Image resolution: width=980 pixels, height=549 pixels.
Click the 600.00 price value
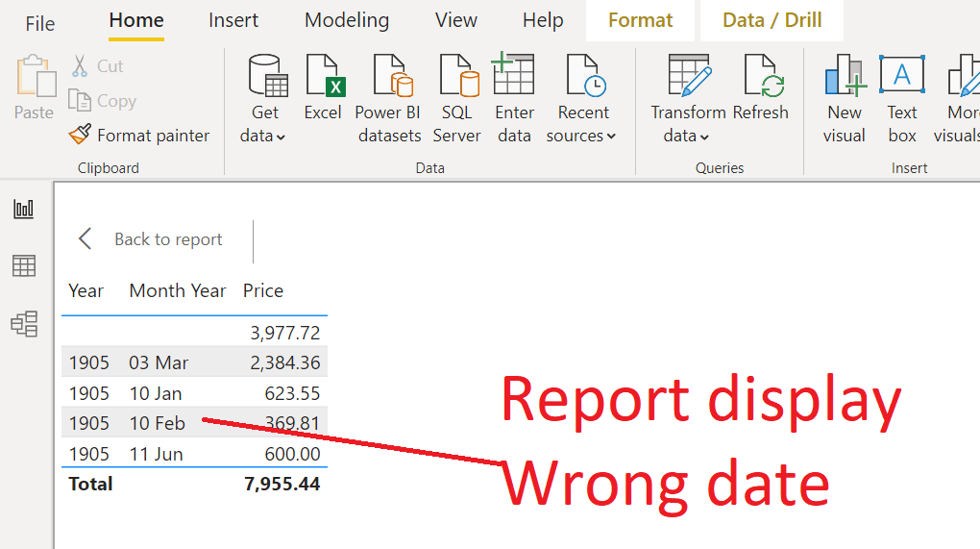[292, 454]
